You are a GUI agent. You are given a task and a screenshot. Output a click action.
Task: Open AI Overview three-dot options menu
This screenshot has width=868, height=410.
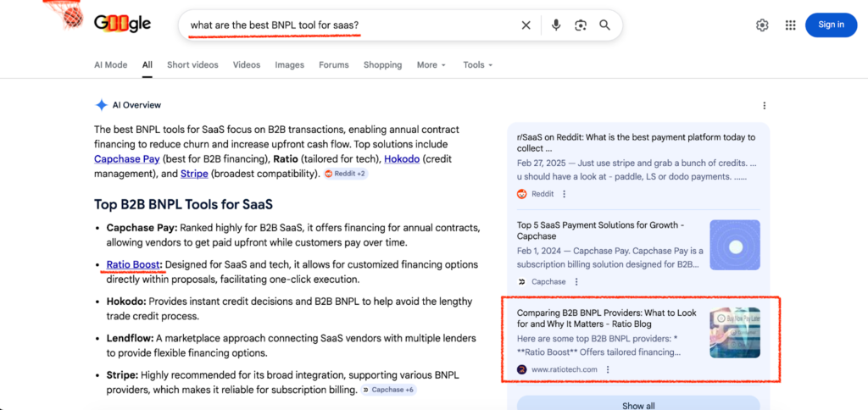click(x=765, y=105)
